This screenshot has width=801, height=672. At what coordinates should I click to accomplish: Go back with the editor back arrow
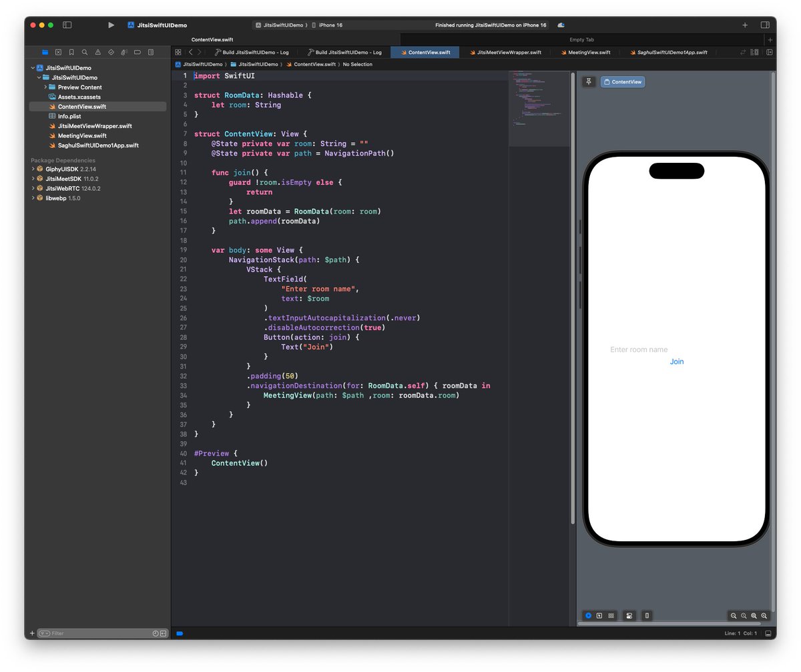[x=190, y=52]
